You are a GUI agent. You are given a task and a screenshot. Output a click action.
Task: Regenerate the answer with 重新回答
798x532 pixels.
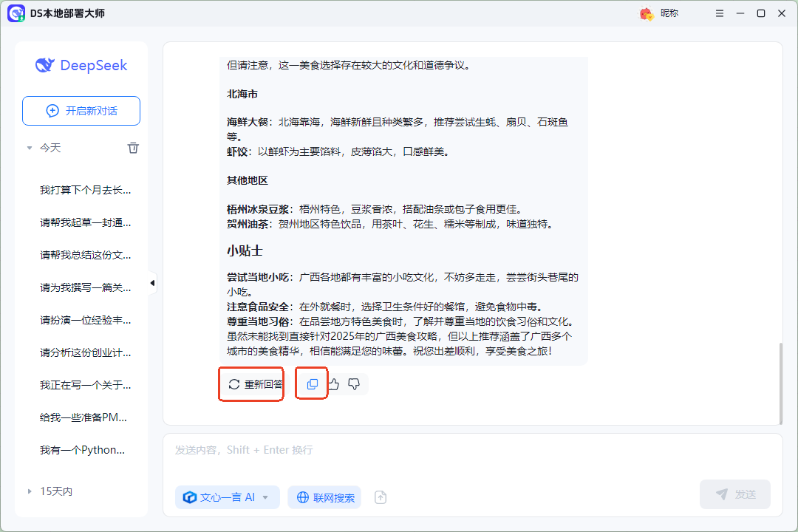(x=256, y=384)
